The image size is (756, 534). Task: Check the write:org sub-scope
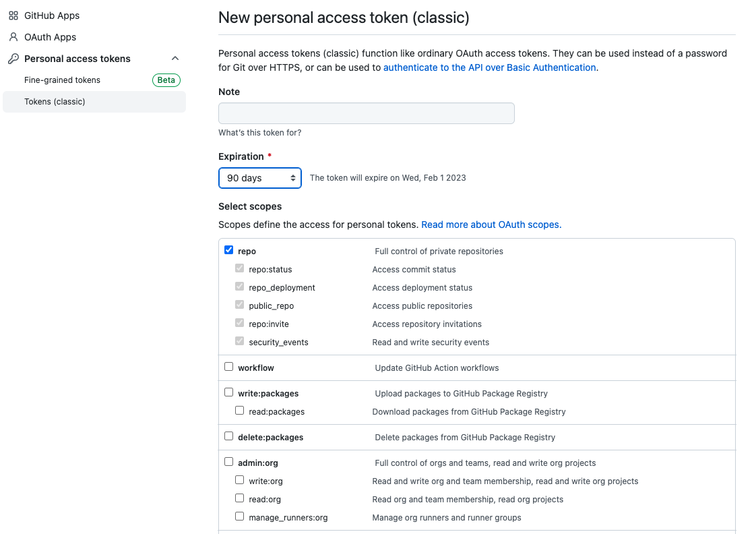[x=240, y=480]
